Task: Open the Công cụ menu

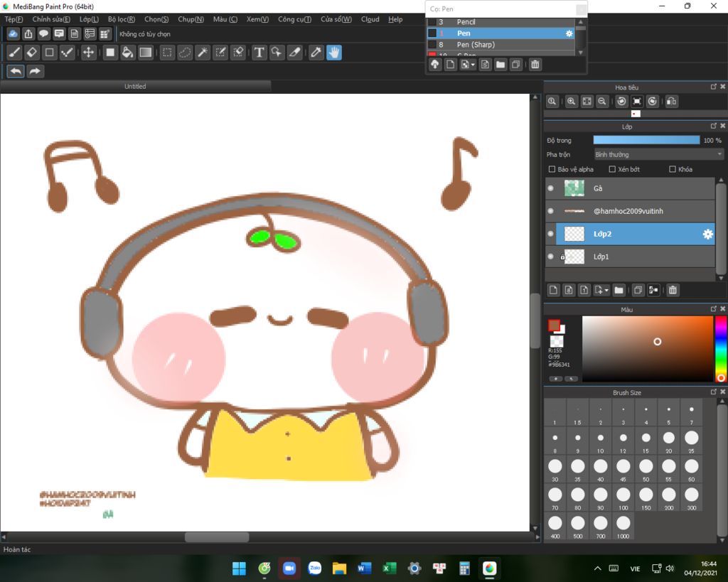Action: [294, 19]
